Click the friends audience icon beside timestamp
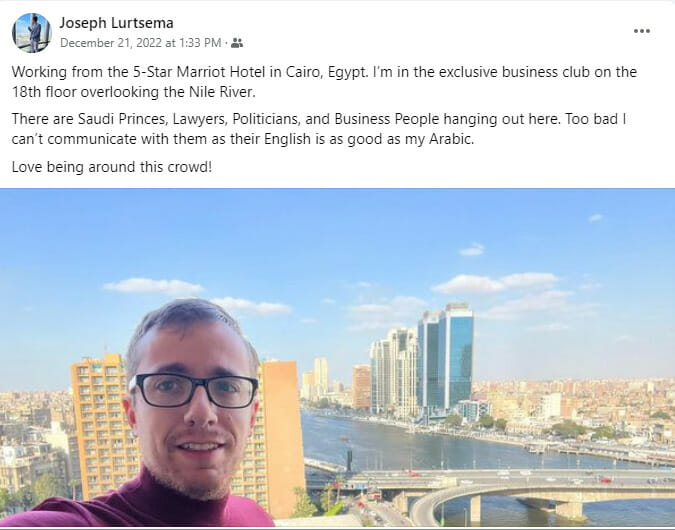 pyautogui.click(x=237, y=43)
